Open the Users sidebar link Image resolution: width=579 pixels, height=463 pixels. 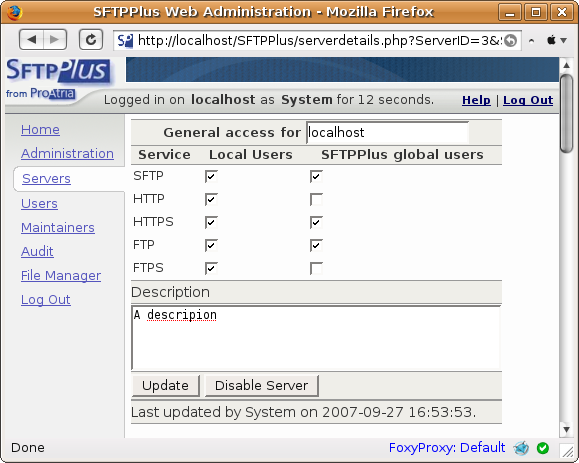tap(39, 203)
